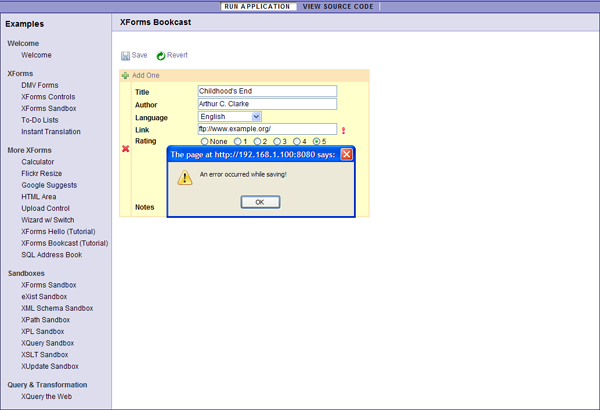Screen dimensions: 600x410
Task: Open the Calculator example link
Action: click(x=38, y=162)
